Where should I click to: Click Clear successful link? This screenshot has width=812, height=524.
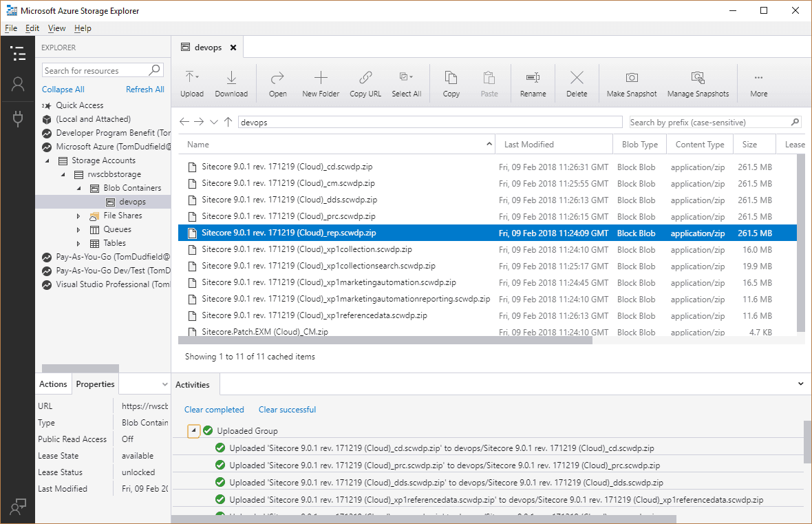coord(287,410)
